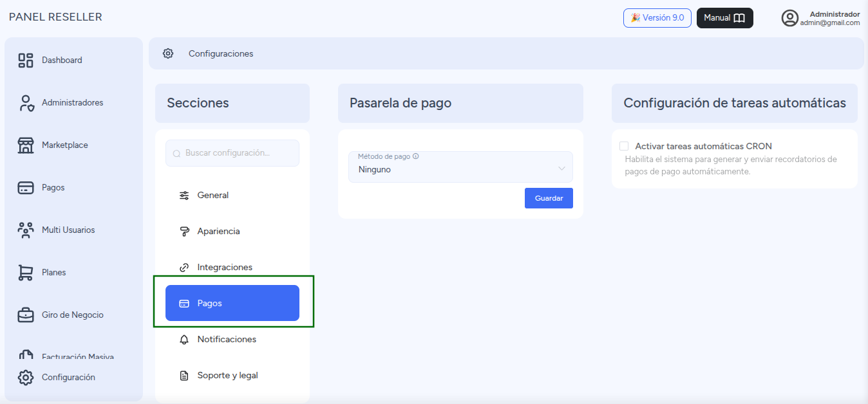Screen dimensions: 868x404
Task: Select the Multi Usuarios group icon
Action: (x=26, y=230)
